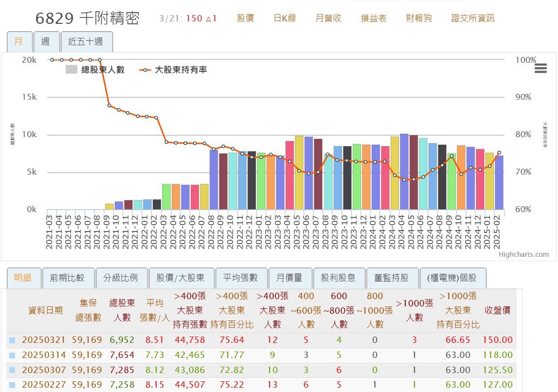Open the Highcharts hamburger menu icon
The height and width of the screenshot is (392, 558).
(x=540, y=68)
